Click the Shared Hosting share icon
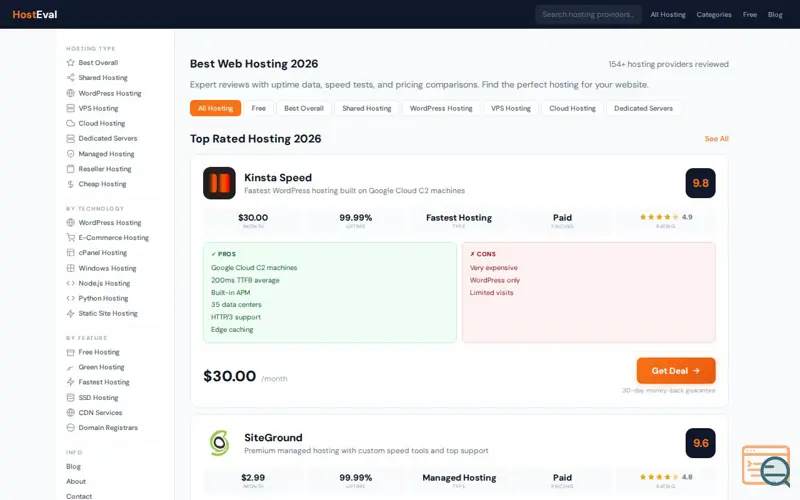This screenshot has width=800, height=500. pos(70,78)
